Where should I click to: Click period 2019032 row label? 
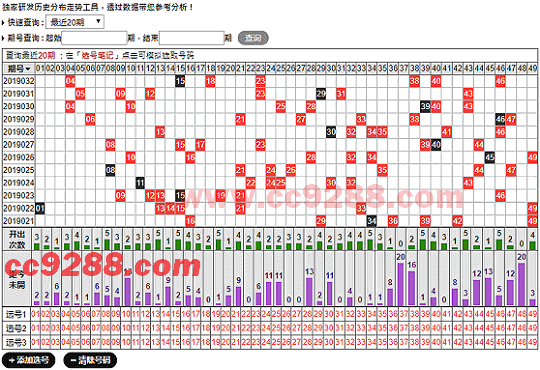point(19,81)
